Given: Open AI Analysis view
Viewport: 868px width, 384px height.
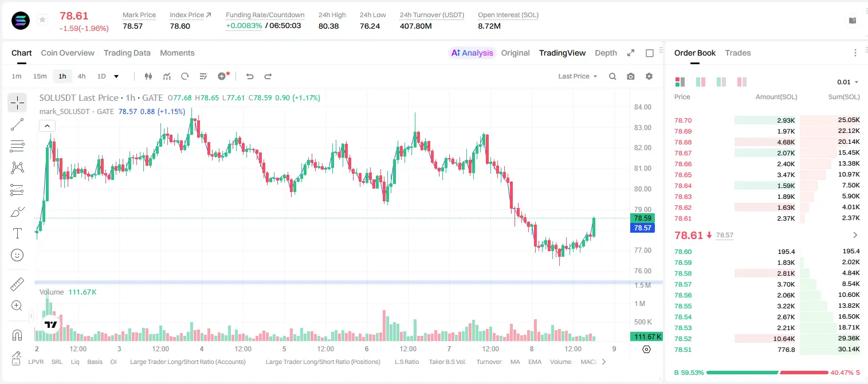Looking at the screenshot, I should (x=472, y=53).
